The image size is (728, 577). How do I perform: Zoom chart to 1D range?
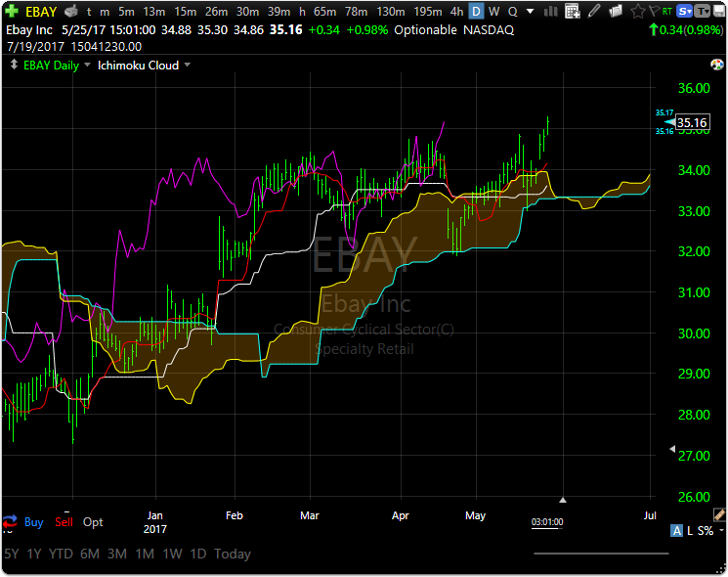click(198, 554)
